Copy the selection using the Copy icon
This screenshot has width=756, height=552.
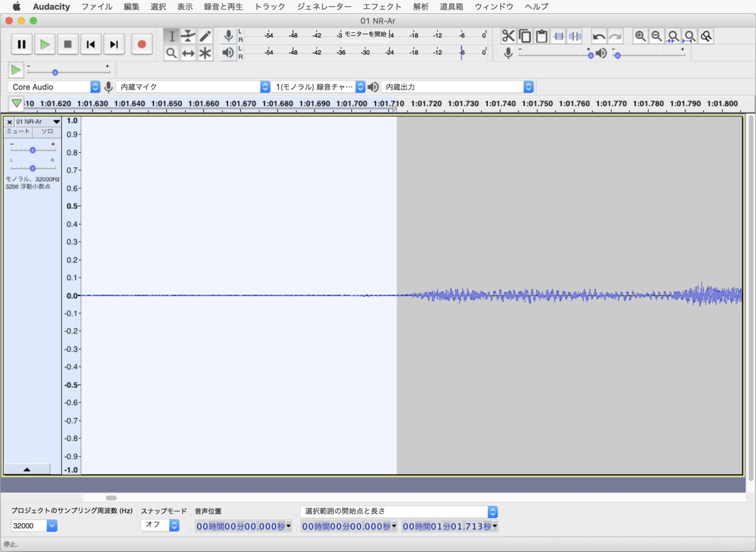525,36
